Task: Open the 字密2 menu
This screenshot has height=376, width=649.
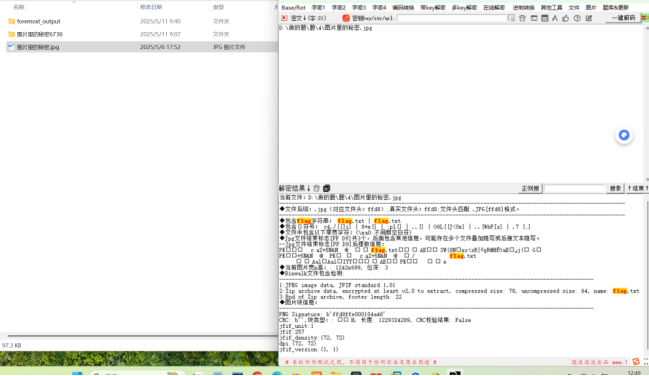Action: (339, 7)
